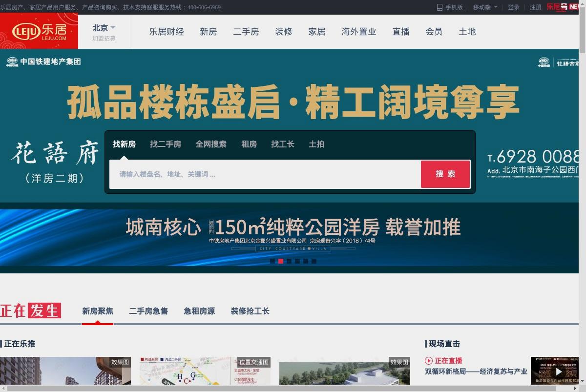Click the 中国铁建地产集团 logo
The image size is (586, 392).
click(x=43, y=62)
